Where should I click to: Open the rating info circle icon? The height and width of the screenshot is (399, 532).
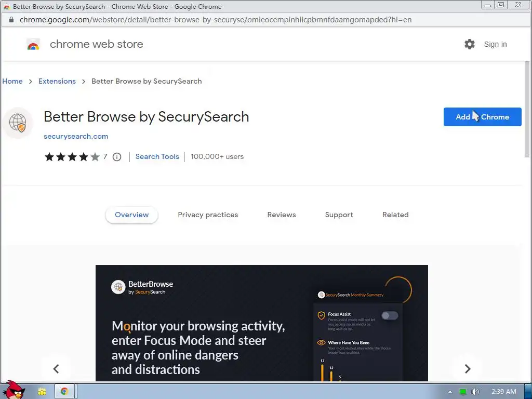coord(117,157)
